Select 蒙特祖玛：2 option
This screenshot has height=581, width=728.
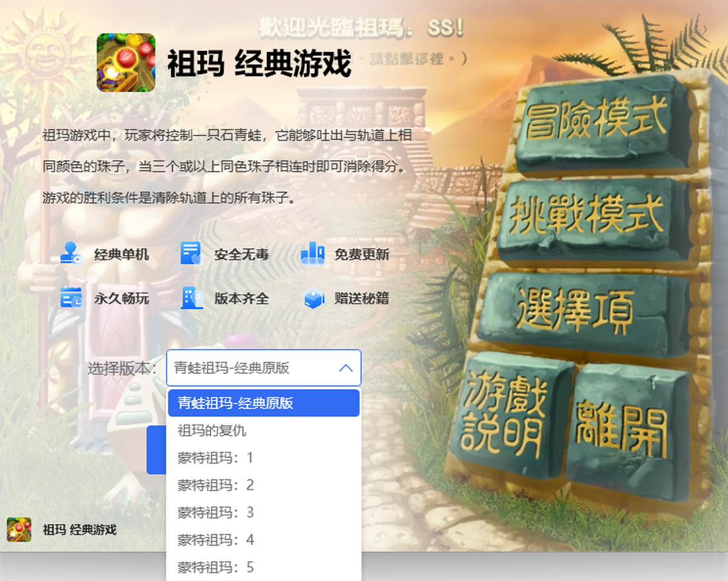point(264,486)
